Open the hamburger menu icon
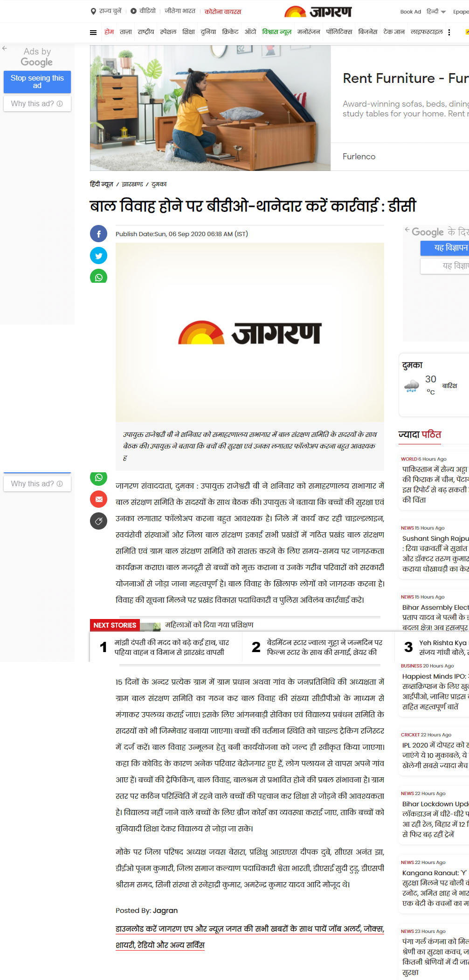Viewport: 469px width, 980px height. coord(93,32)
